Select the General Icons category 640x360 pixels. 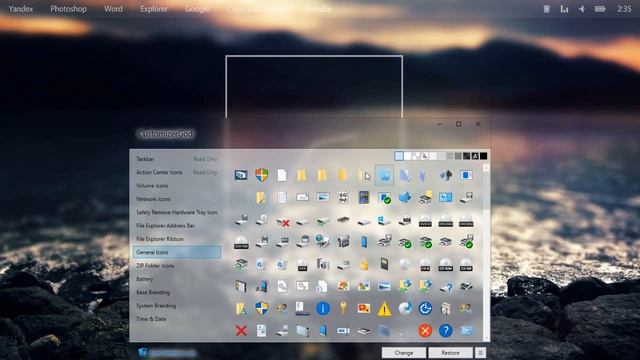tap(177, 252)
